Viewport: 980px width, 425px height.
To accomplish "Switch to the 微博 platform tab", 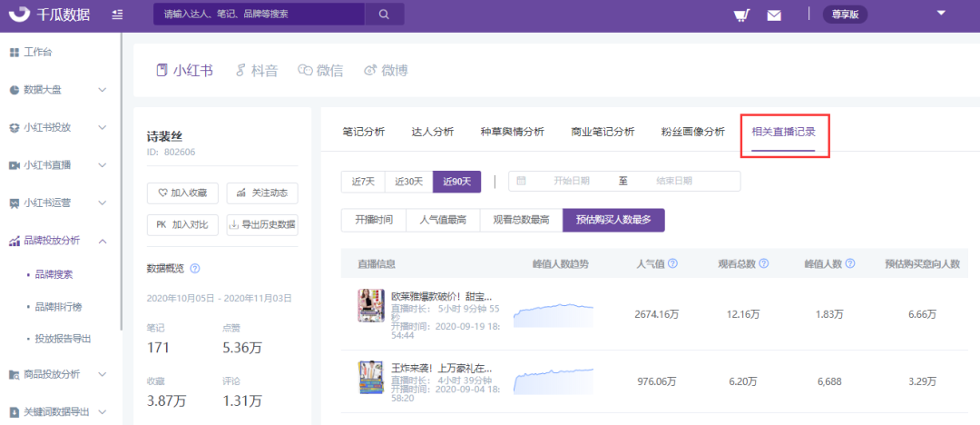I will (x=387, y=70).
